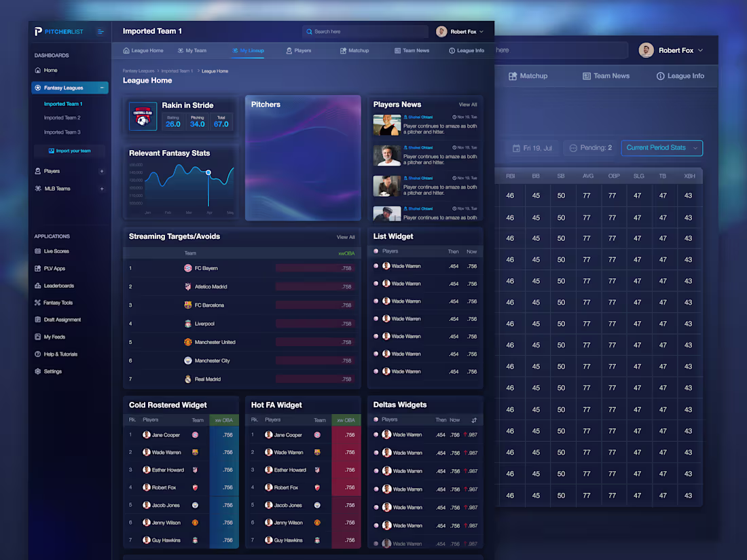
Task: Click Real Madrid xwOBA bar
Action: (x=315, y=379)
